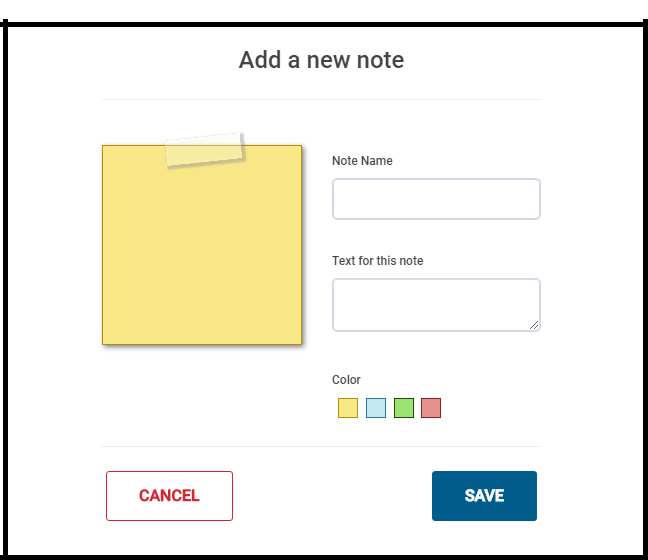Click the Note Name input field

click(x=436, y=199)
